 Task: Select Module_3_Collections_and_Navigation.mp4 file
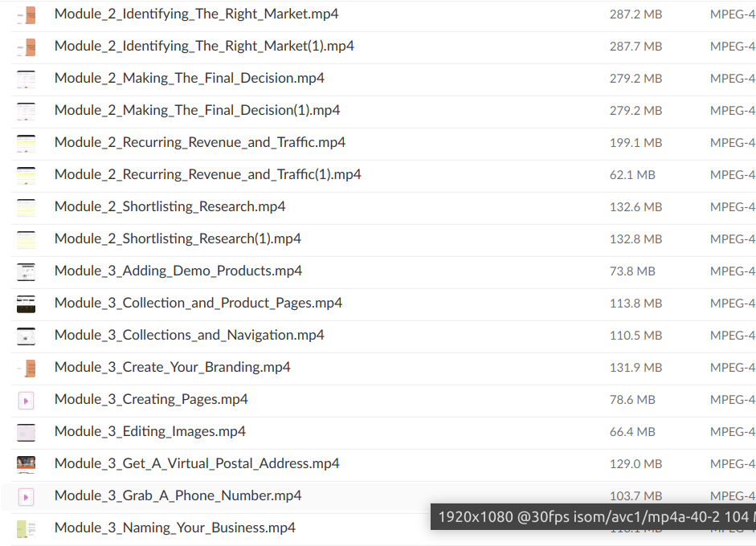click(x=189, y=336)
